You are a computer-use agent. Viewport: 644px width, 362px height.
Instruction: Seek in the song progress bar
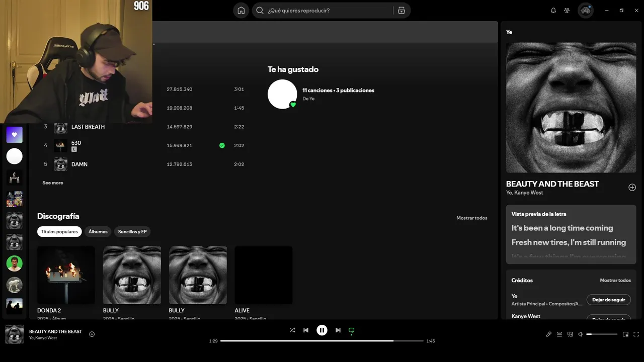[322, 341]
